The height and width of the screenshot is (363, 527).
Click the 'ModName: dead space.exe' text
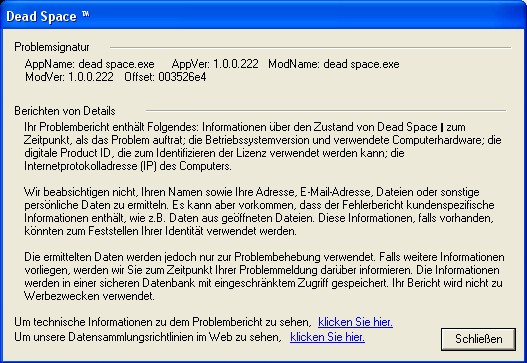[334, 64]
